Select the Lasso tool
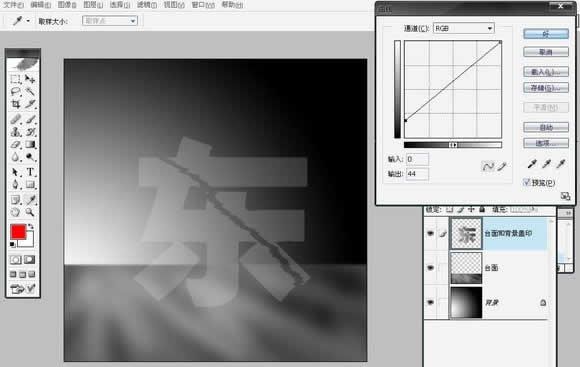 (x=15, y=91)
